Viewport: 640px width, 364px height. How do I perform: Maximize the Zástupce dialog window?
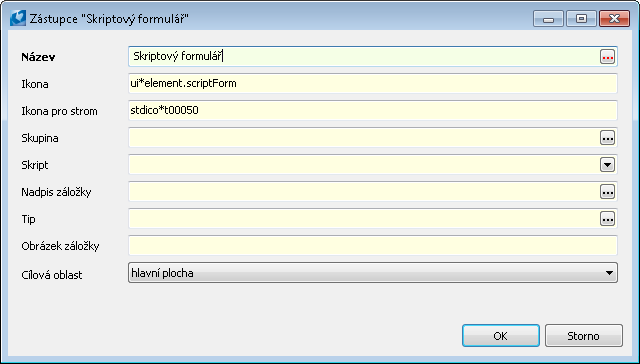pos(581,19)
